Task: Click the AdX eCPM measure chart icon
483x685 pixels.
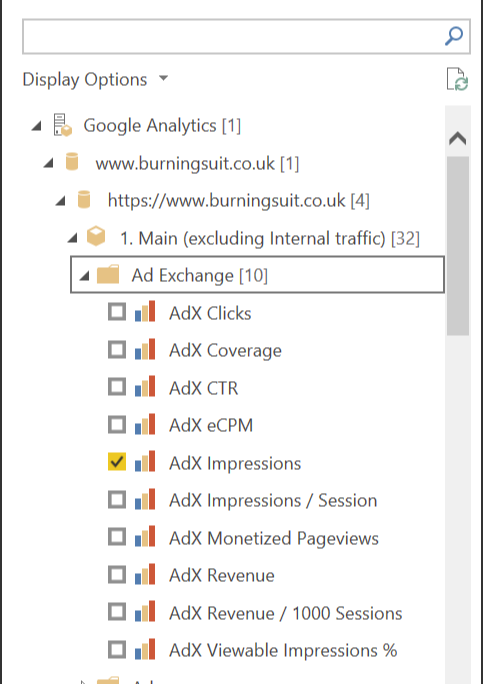Action: pyautogui.click(x=145, y=424)
